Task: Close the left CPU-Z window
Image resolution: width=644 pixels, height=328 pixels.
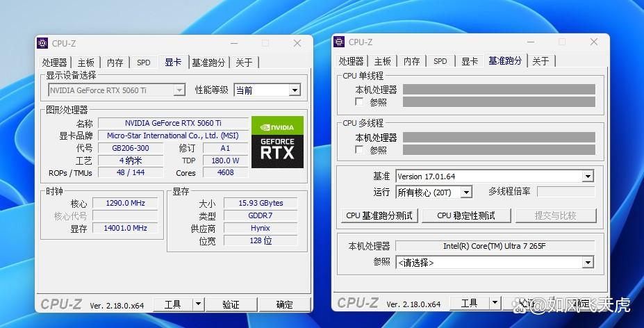Action: (297, 43)
